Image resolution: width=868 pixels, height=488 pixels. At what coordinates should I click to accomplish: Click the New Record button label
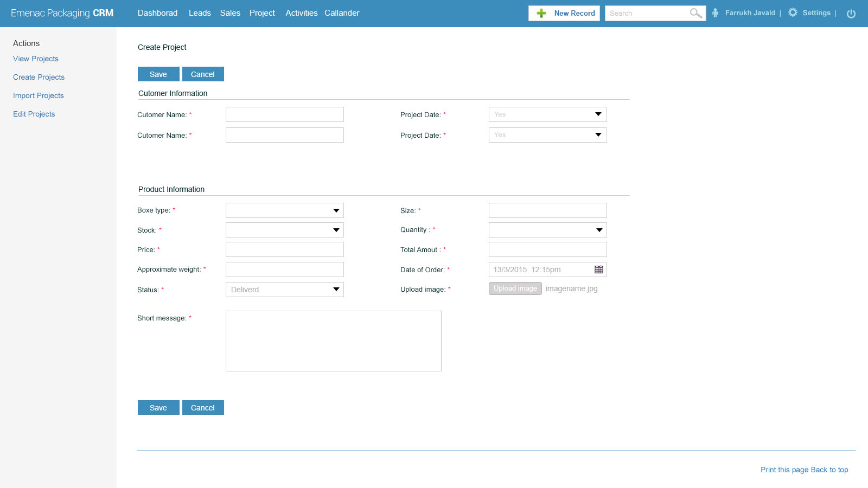pos(575,13)
